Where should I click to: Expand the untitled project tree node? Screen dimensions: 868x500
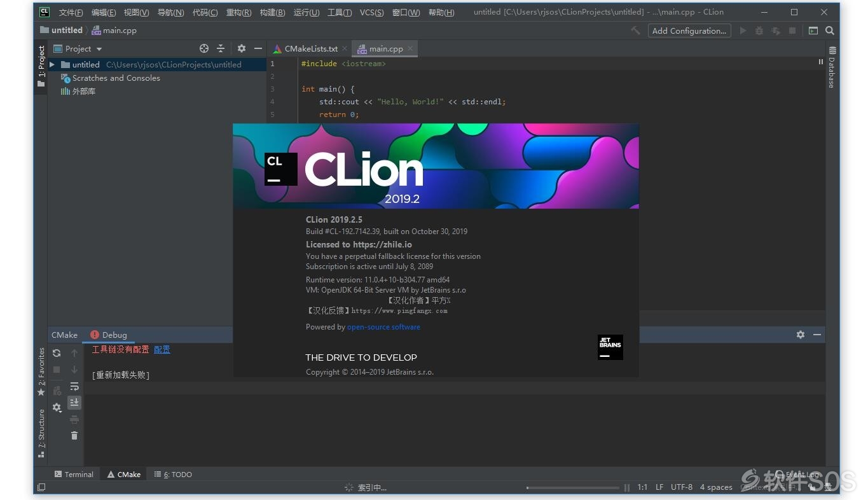(52, 64)
